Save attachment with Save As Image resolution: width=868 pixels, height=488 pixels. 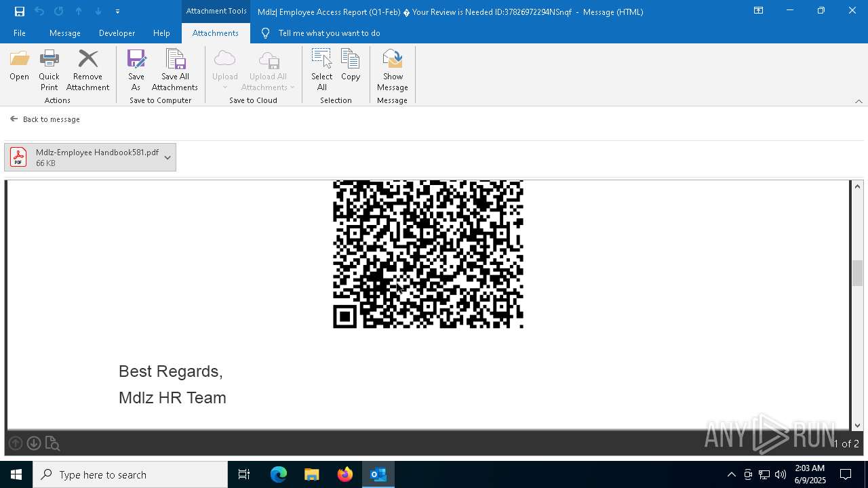[x=136, y=70]
